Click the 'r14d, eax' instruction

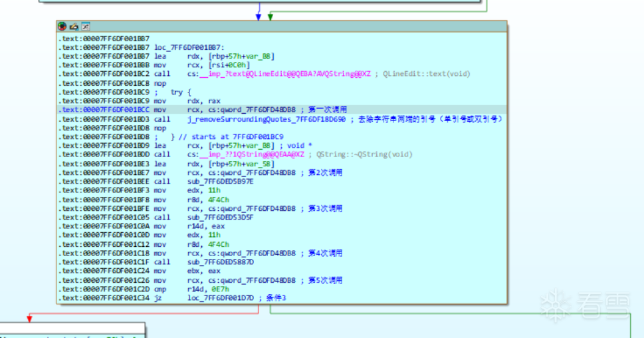[206, 226]
